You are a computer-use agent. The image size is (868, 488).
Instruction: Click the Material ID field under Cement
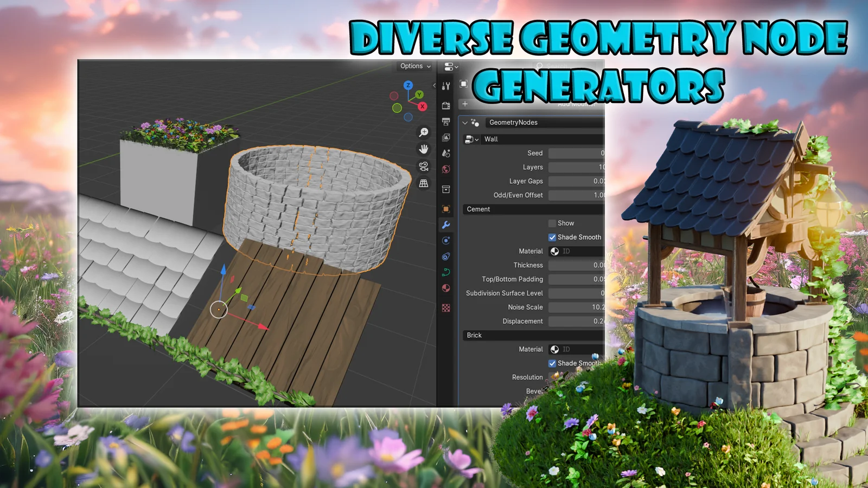pyautogui.click(x=578, y=251)
